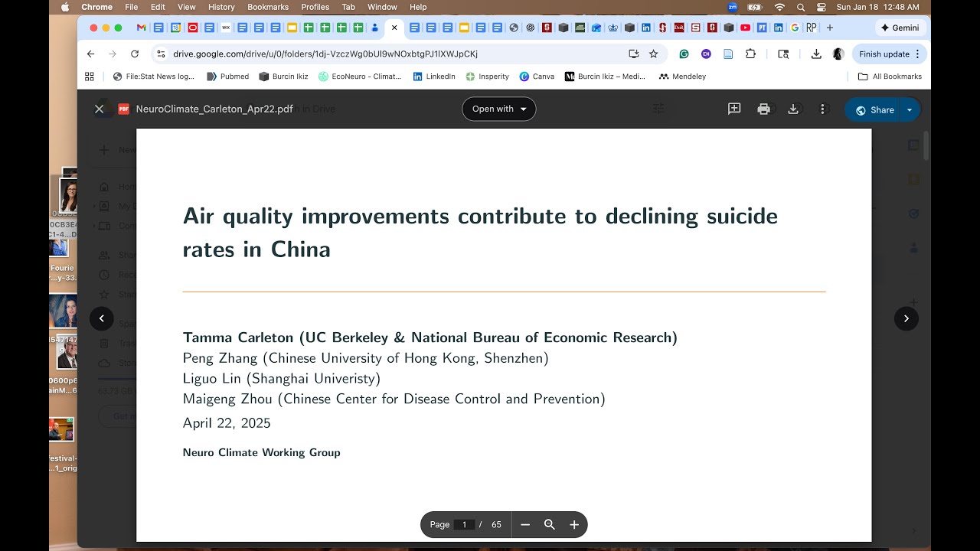The width and height of the screenshot is (980, 551).
Task: Click the magnifier zoom reset icon
Action: point(550,524)
